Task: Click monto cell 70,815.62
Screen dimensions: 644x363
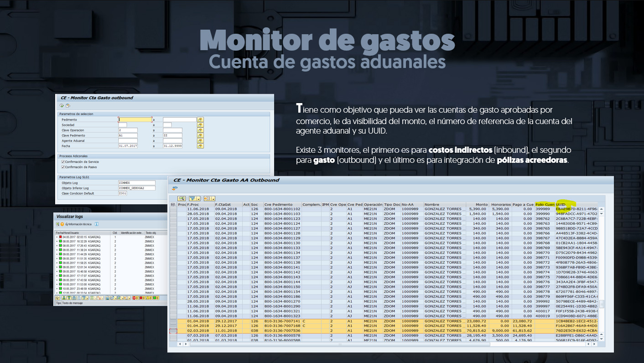Action: (478, 330)
